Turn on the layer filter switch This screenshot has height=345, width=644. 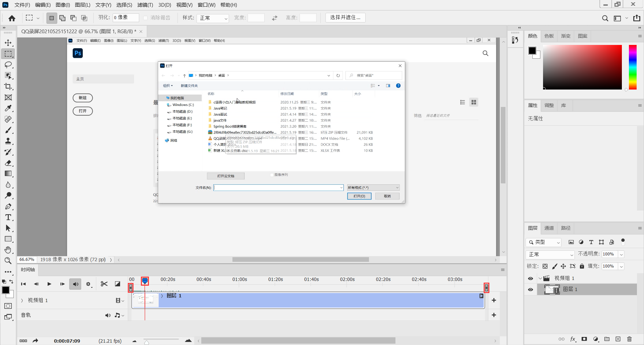coord(623,241)
